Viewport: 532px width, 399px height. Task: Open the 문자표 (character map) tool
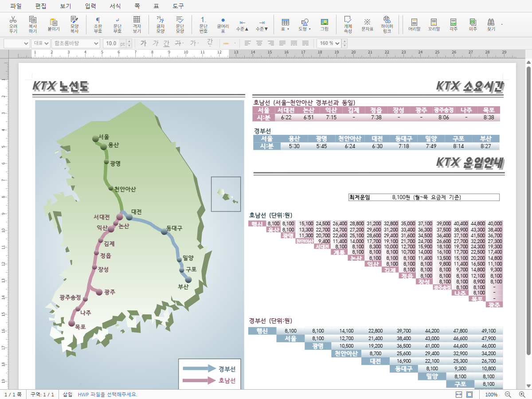click(x=367, y=25)
